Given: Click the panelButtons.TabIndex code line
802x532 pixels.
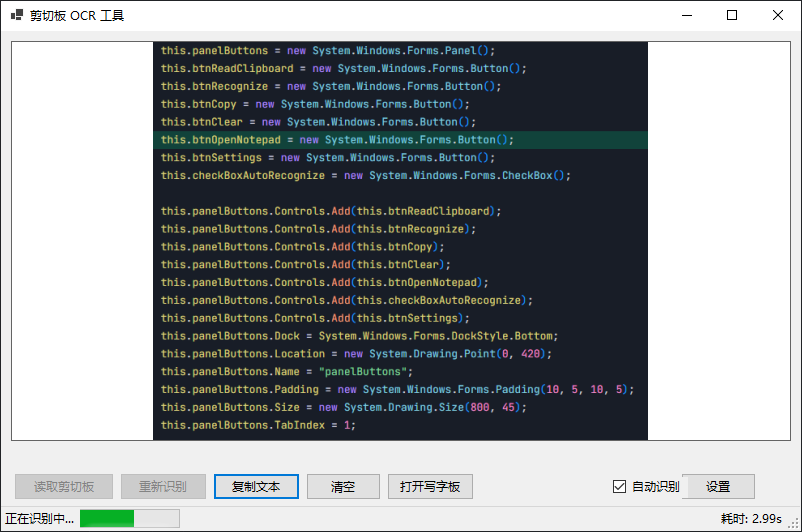Looking at the screenshot, I should click(x=258, y=426).
